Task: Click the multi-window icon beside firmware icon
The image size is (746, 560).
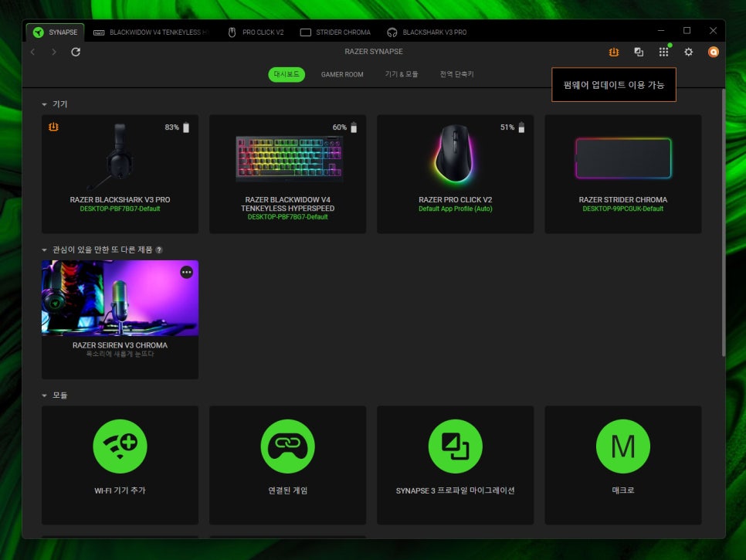Action: pos(639,52)
